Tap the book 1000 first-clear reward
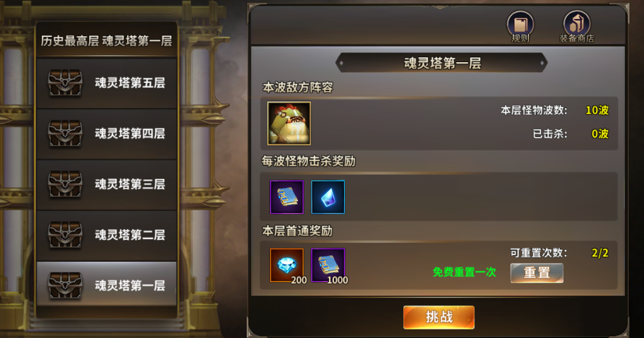This screenshot has height=338, width=644. pyautogui.click(x=328, y=265)
